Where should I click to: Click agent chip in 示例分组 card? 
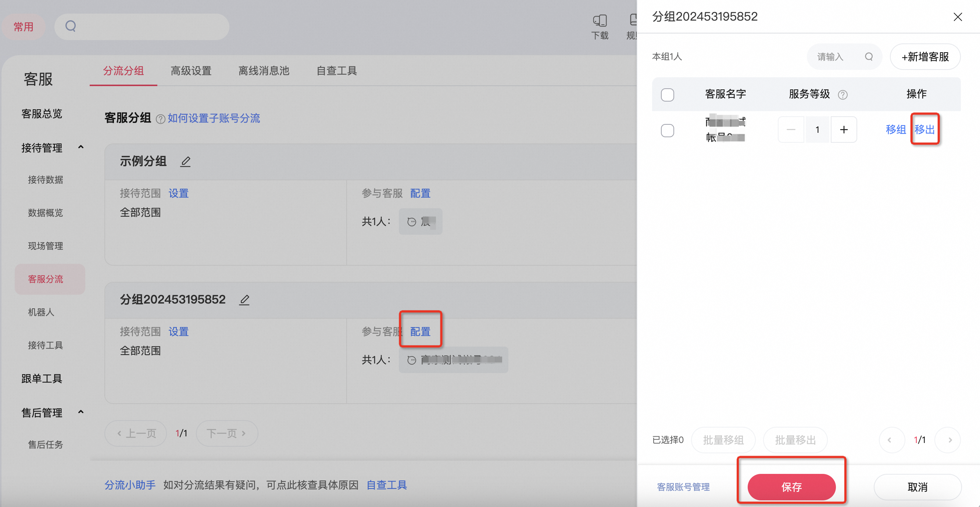click(x=421, y=221)
